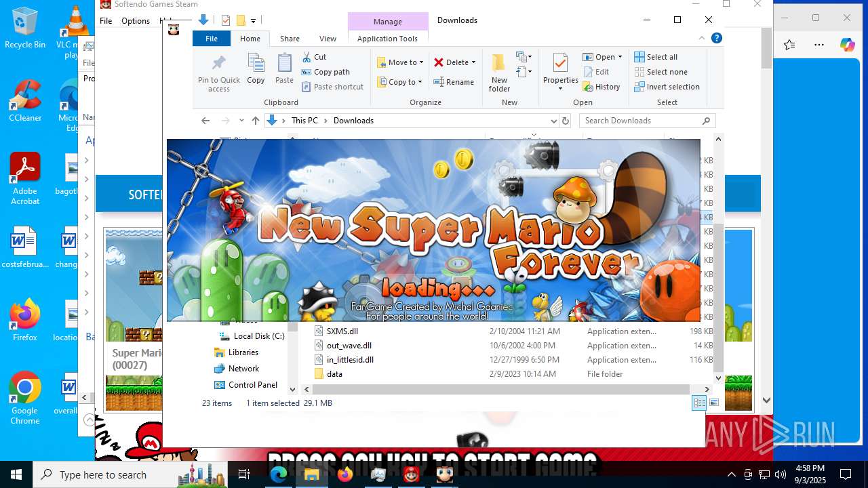
Task: Click Invert selection in ribbon
Action: click(x=667, y=87)
